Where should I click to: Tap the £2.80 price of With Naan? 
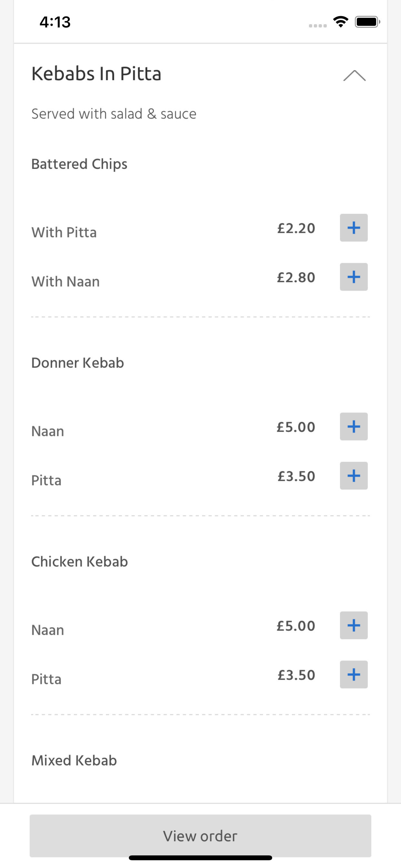(296, 278)
